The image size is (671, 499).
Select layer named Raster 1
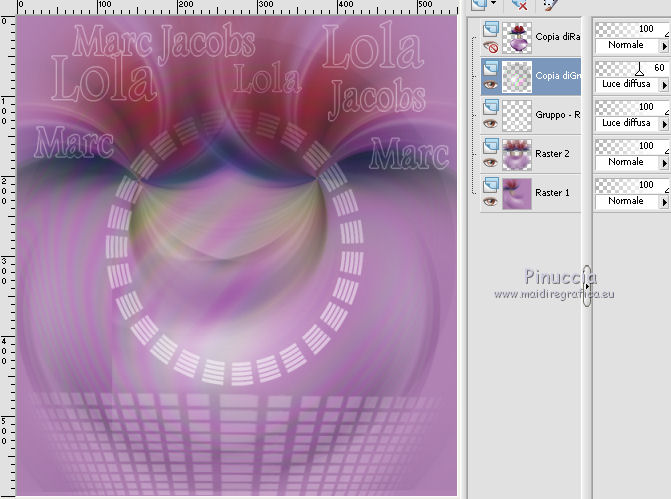tap(552, 193)
